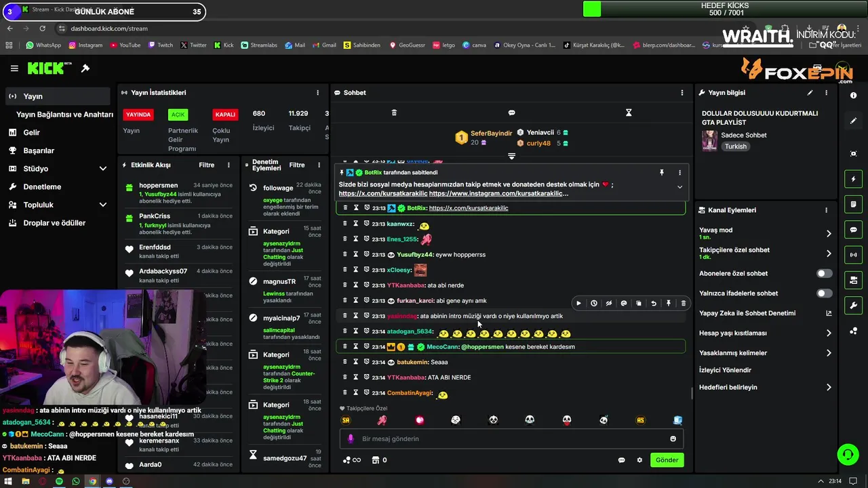Click microphone icon in message box

(x=351, y=439)
